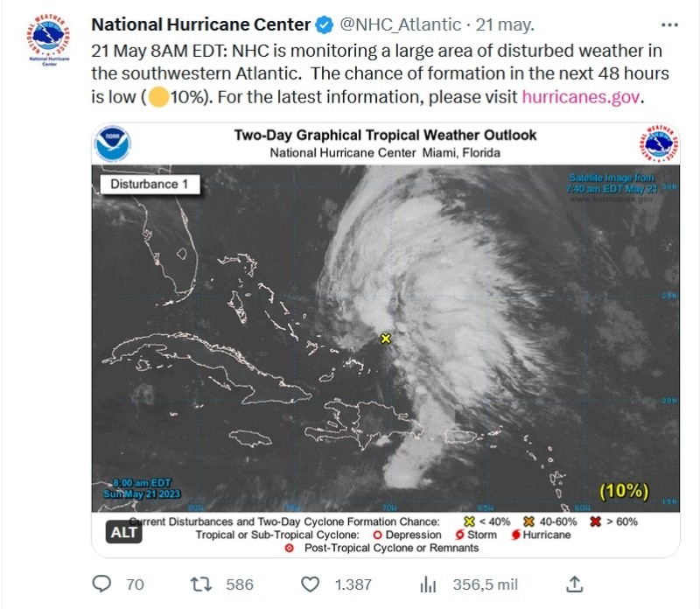Show the ALT image description badge
Screen dimensions: 700x609
pos(124,531)
